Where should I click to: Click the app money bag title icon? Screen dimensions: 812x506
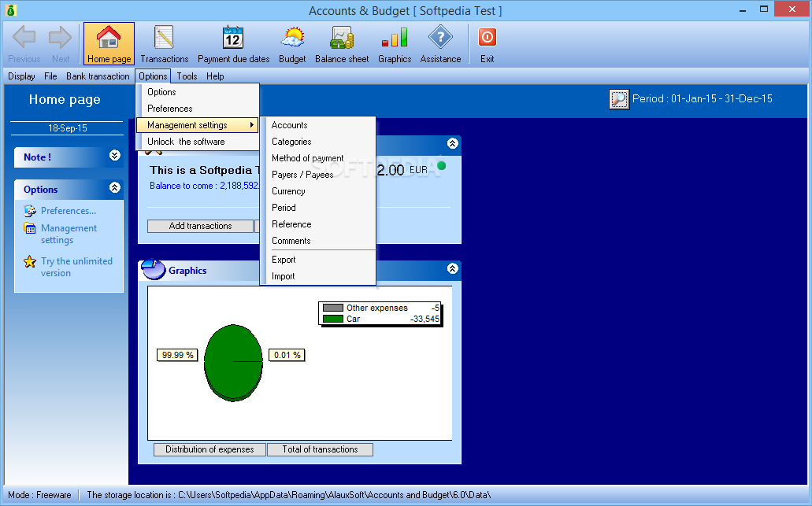click(10, 9)
